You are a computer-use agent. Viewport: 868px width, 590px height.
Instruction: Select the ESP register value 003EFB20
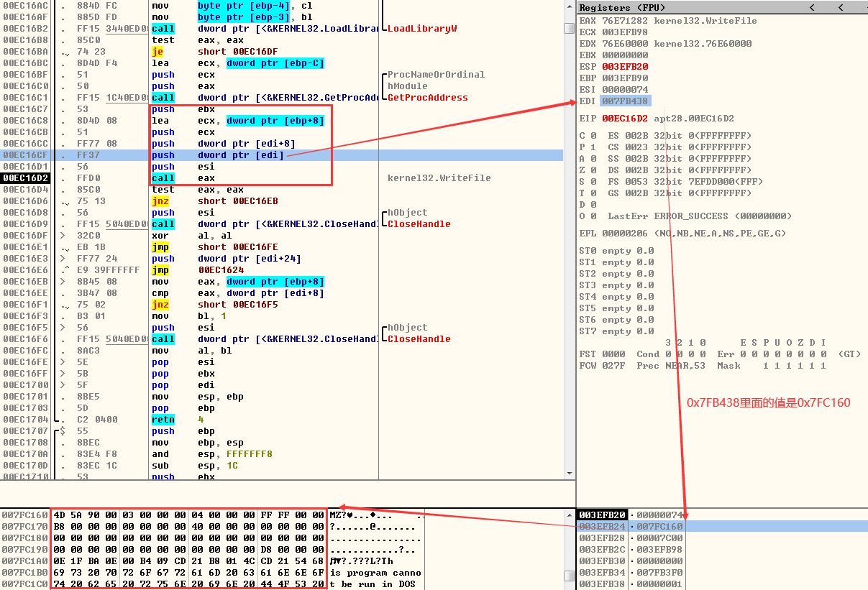(625, 67)
